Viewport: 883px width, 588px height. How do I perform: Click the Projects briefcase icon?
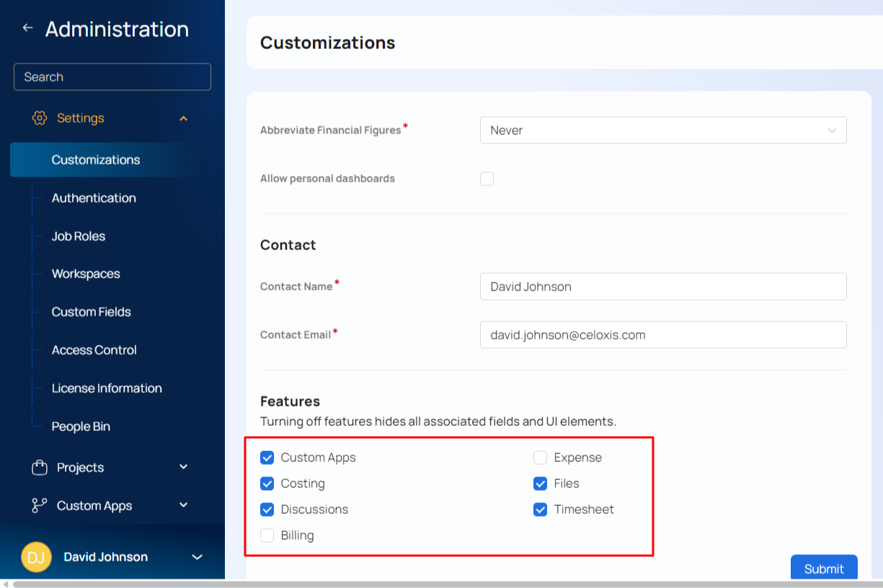tap(40, 468)
